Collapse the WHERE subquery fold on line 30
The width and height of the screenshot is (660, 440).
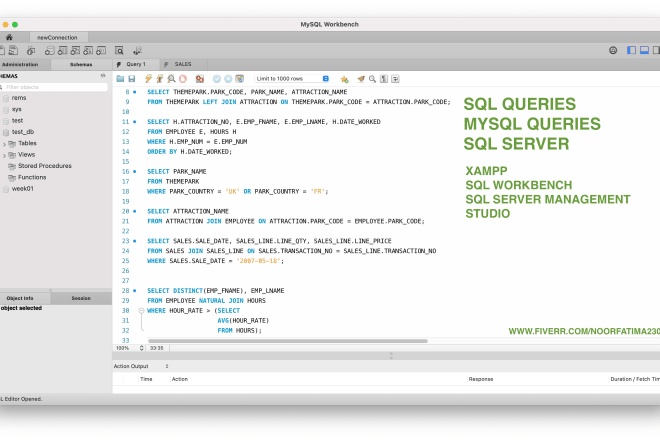(x=141, y=311)
